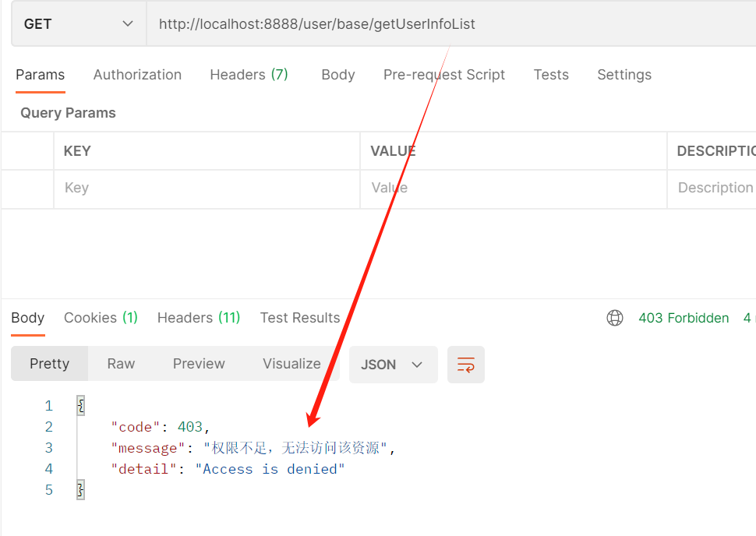This screenshot has height=536, width=756.
Task: Click the globe network information icon
Action: point(615,318)
